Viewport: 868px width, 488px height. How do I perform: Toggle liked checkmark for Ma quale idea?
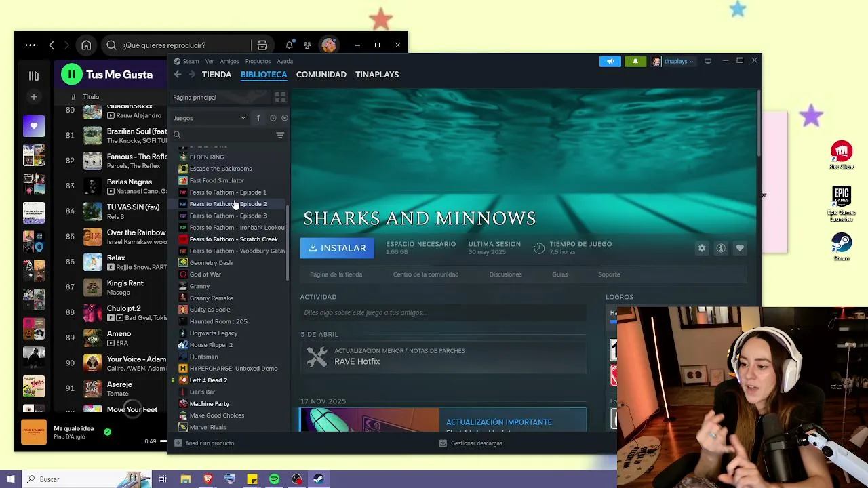pyautogui.click(x=107, y=432)
